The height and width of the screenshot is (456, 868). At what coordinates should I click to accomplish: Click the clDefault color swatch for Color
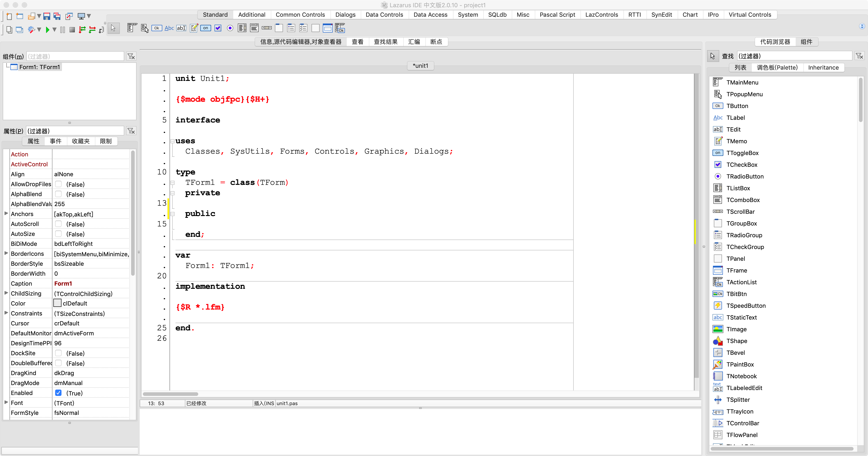coord(57,303)
